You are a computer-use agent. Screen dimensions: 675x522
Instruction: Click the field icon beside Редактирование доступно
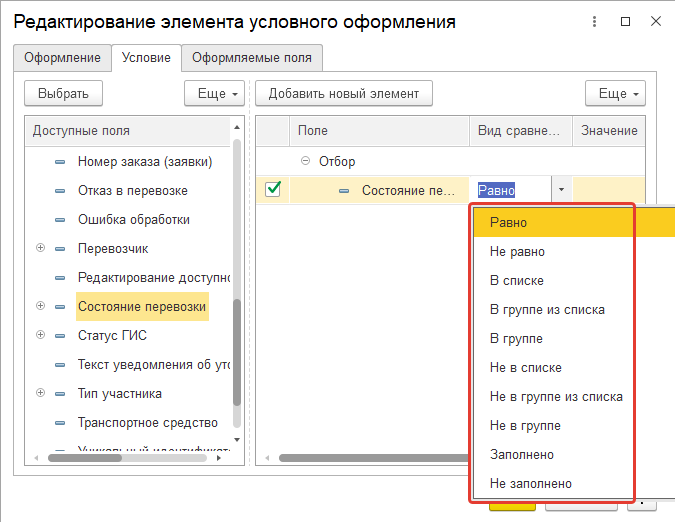click(x=60, y=278)
